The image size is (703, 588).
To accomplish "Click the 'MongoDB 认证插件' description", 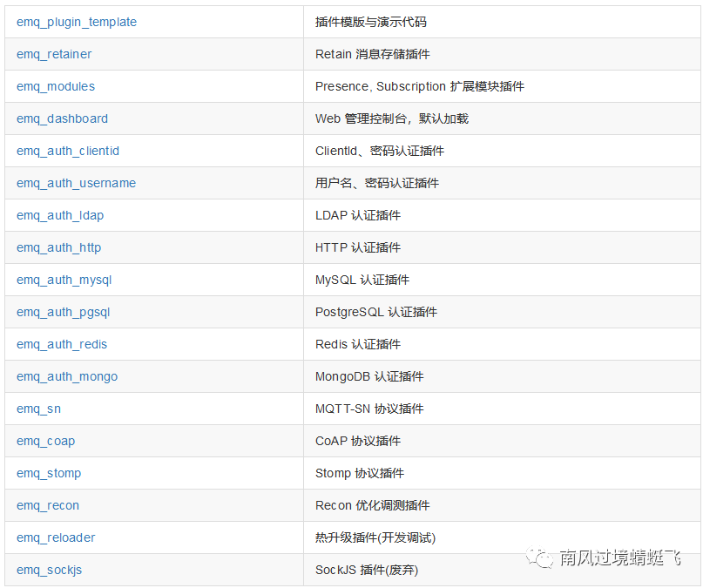I will click(x=369, y=377).
